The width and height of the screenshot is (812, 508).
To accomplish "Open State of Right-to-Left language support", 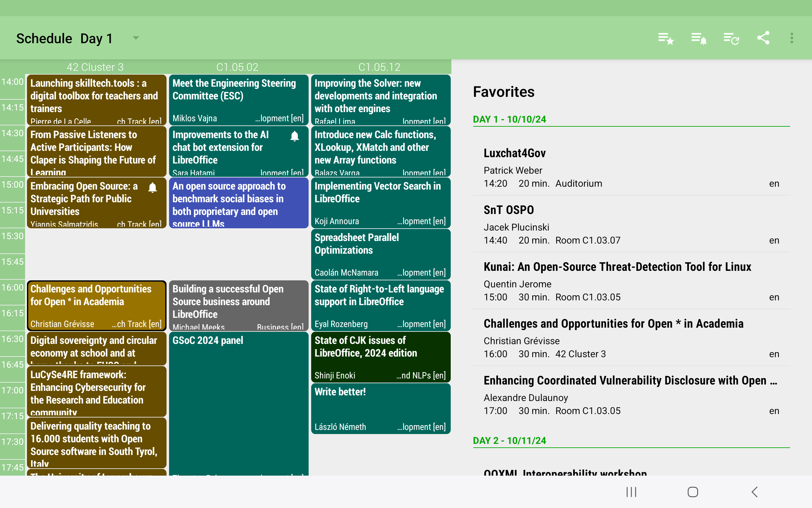I will (381, 305).
